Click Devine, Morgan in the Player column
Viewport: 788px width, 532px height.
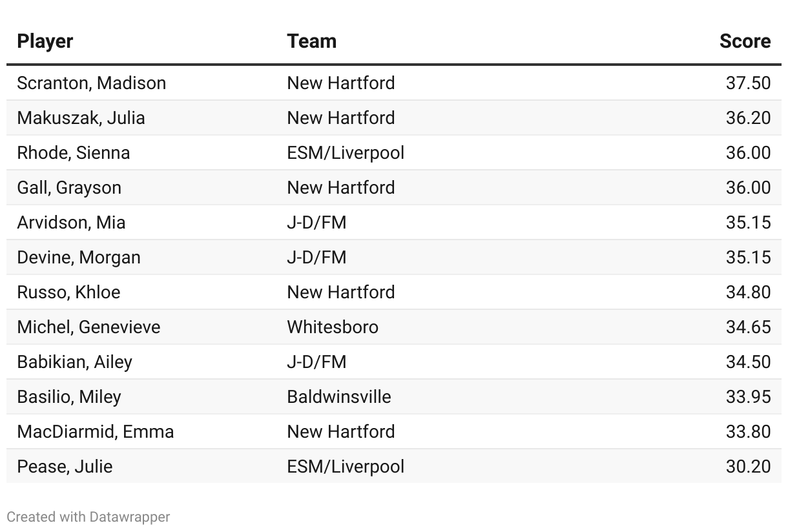pyautogui.click(x=79, y=258)
